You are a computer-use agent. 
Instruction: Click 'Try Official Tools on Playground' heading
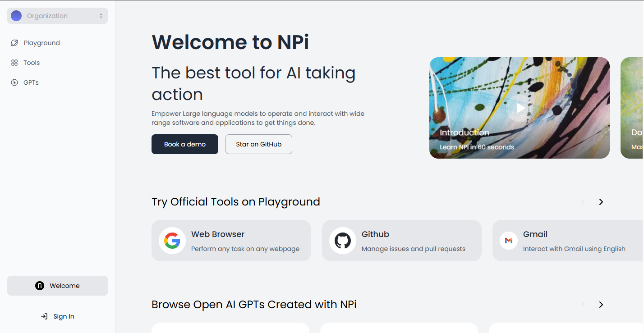[x=236, y=202]
